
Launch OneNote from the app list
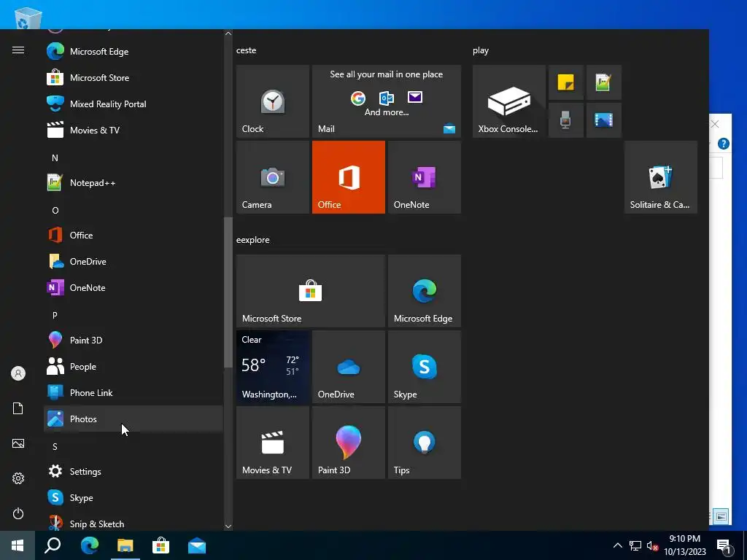click(133, 287)
